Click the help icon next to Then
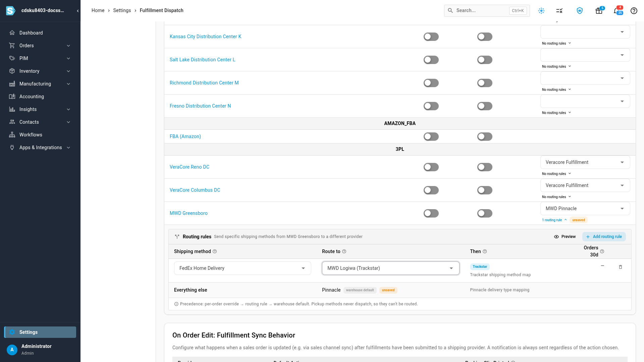This screenshot has height=362, width=644. (x=485, y=251)
